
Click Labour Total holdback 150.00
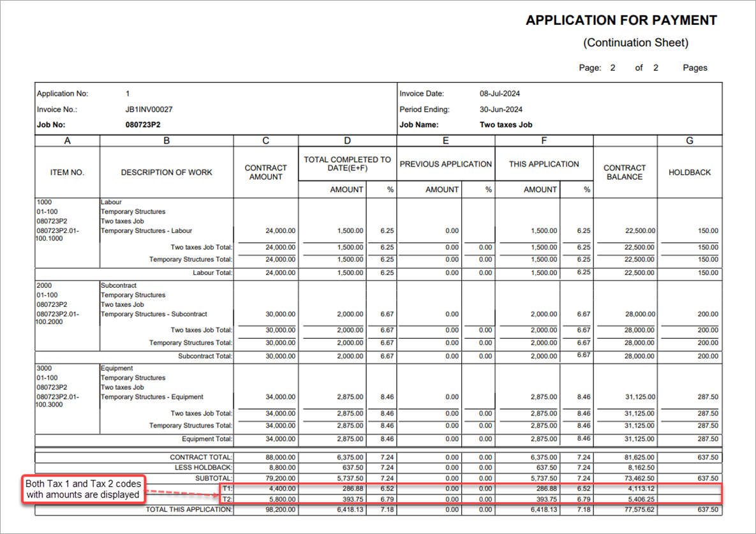pos(708,273)
